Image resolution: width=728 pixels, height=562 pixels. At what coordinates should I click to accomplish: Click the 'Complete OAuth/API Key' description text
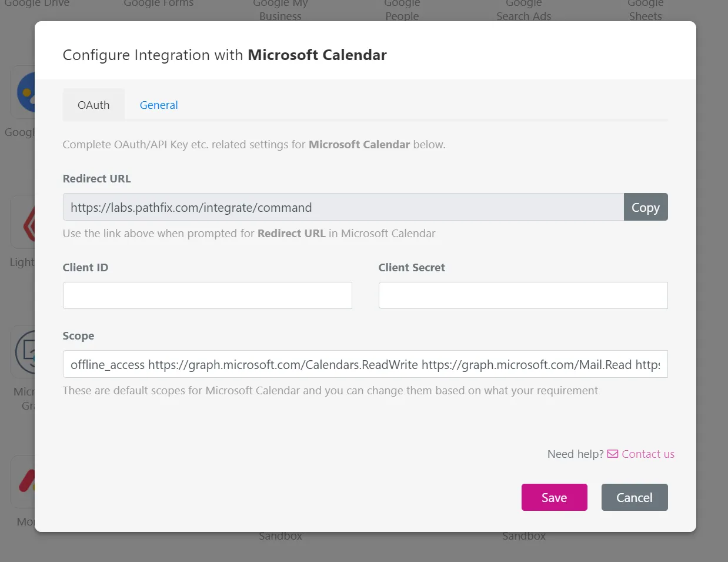pyautogui.click(x=254, y=144)
